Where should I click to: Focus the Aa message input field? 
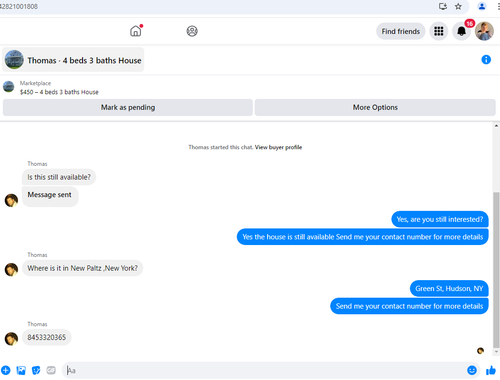click(x=263, y=370)
